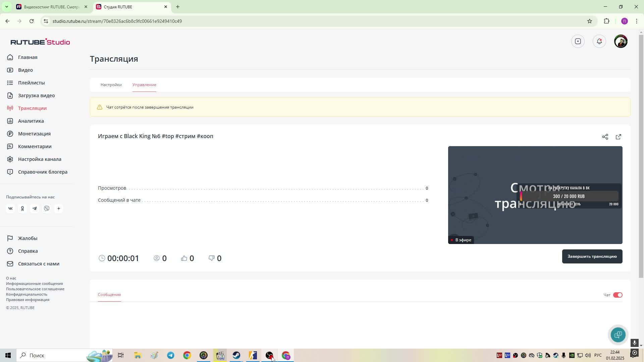Click the live stream preview thumbnail
Image resolution: width=644 pixels, height=362 pixels.
tap(535, 195)
